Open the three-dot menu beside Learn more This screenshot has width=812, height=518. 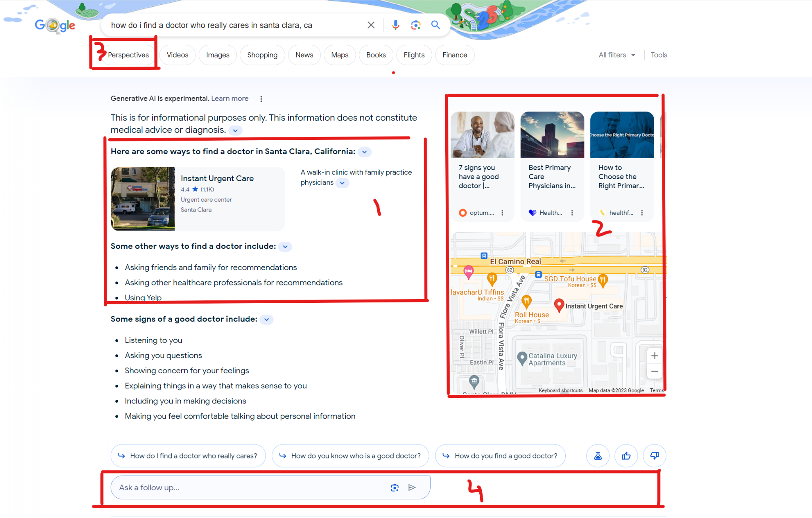click(261, 99)
